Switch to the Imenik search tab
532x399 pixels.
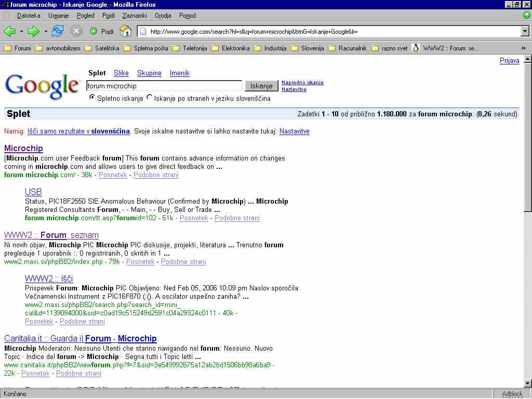[x=179, y=73]
